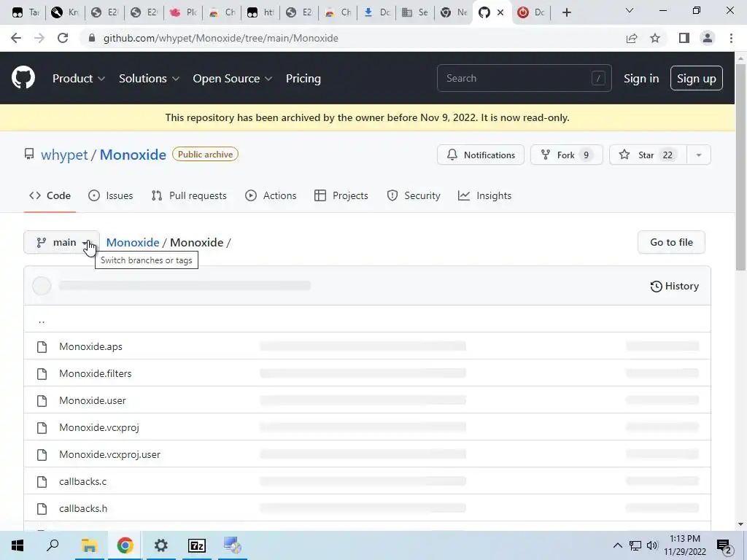This screenshot has width=747, height=560.
Task: Open Chrome three-dot menu
Action: (731, 38)
